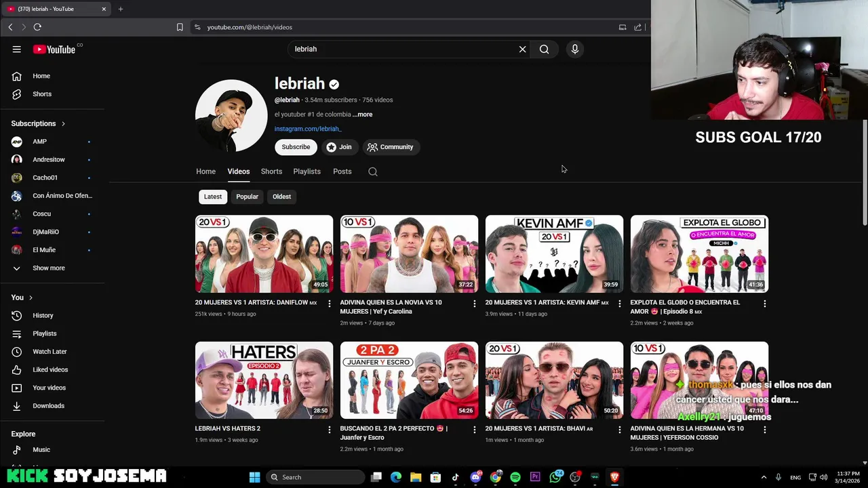Play the HATERS episodio 2 thumbnail
Image resolution: width=868 pixels, height=488 pixels.
click(x=264, y=380)
